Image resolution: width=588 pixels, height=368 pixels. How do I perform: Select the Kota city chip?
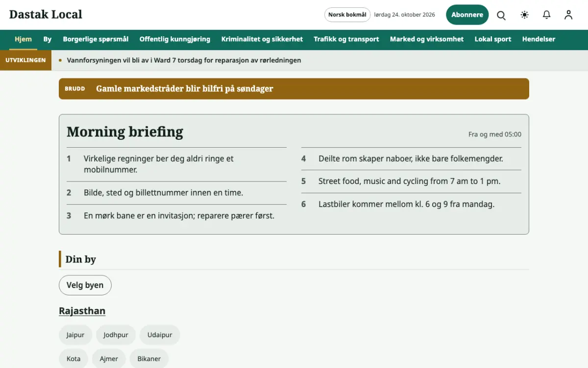[73, 359]
